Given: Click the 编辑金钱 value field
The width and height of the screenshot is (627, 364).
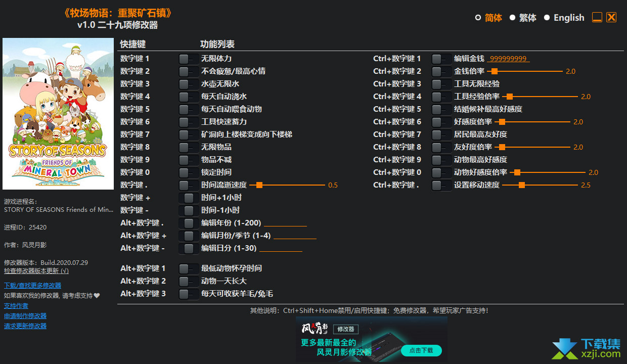Looking at the screenshot, I should coord(509,59).
